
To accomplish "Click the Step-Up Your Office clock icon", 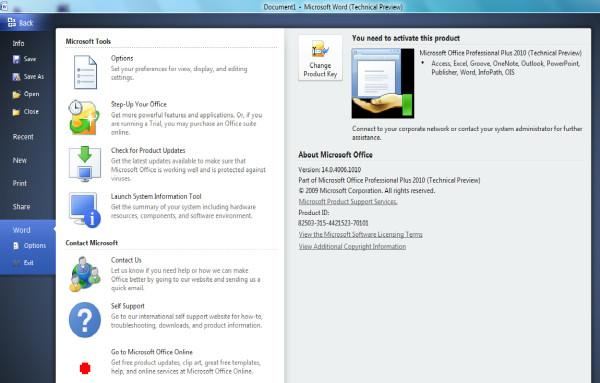I will (84, 117).
